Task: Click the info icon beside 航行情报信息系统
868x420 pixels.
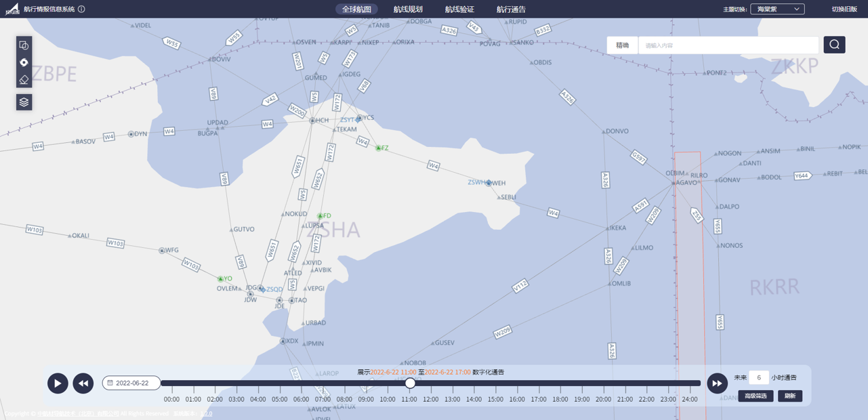Action: [81, 9]
